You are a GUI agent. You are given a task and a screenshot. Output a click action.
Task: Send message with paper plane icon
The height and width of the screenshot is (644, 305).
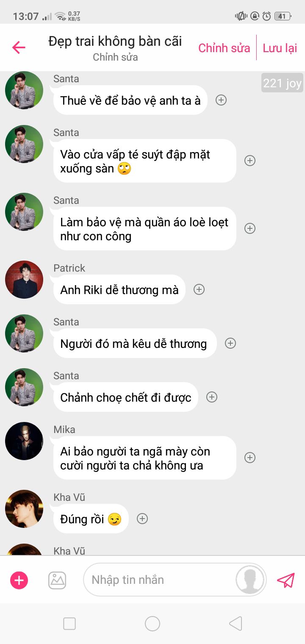coord(286,580)
